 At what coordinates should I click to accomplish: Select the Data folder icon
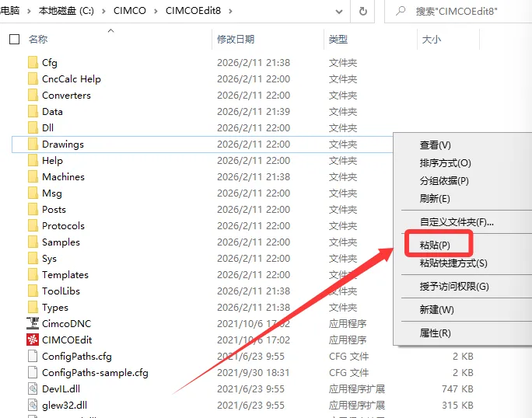(x=33, y=112)
